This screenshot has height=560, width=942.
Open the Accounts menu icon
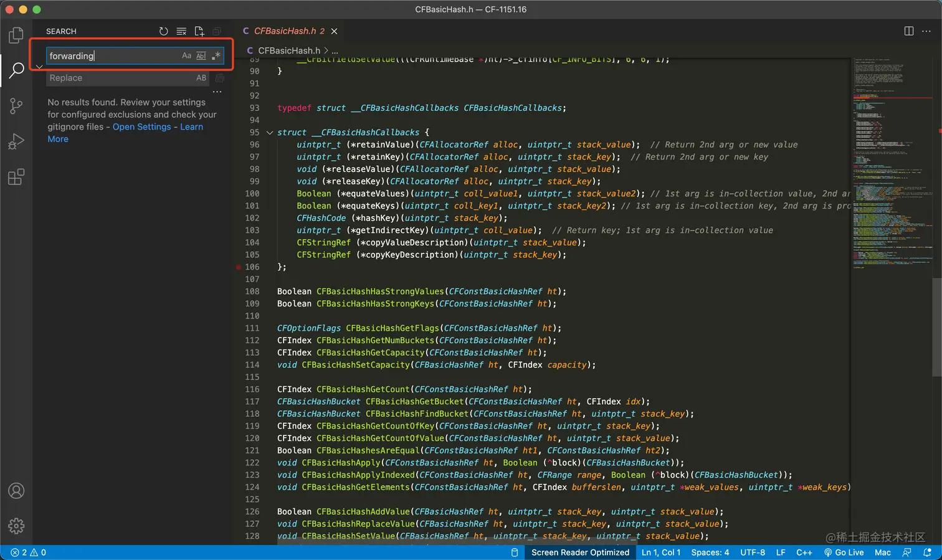pyautogui.click(x=16, y=491)
